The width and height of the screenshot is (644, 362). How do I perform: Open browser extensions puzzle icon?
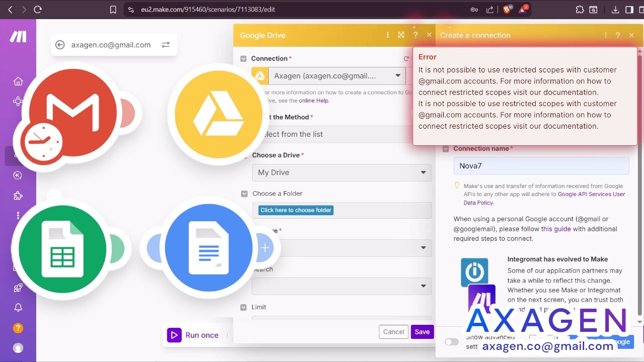pyautogui.click(x=580, y=10)
